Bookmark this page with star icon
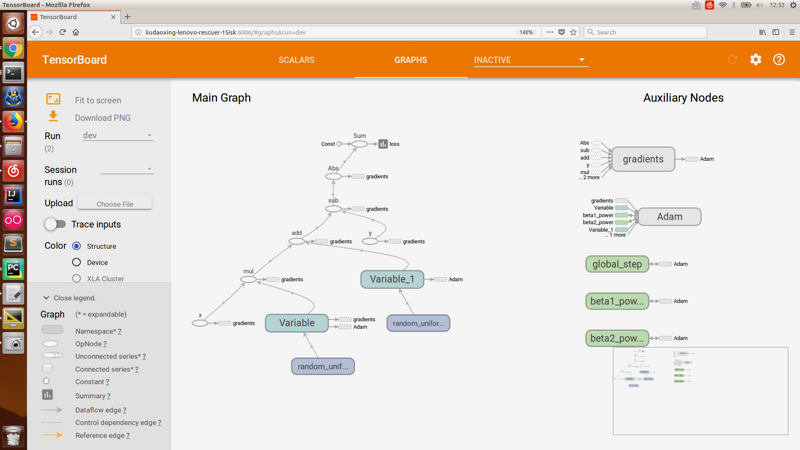Image resolution: width=800 pixels, height=450 pixels. pos(573,32)
